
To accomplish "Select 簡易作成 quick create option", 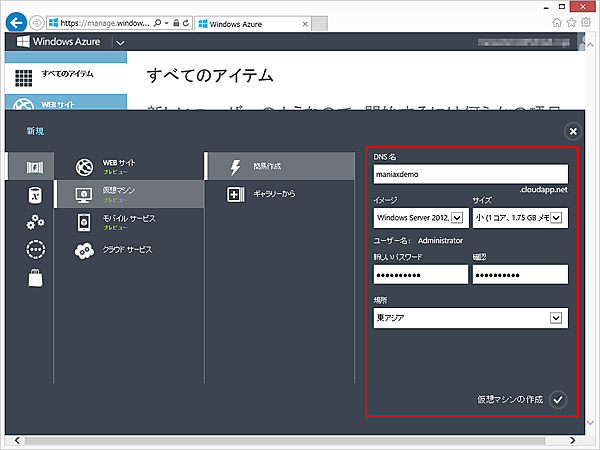I will tap(280, 166).
